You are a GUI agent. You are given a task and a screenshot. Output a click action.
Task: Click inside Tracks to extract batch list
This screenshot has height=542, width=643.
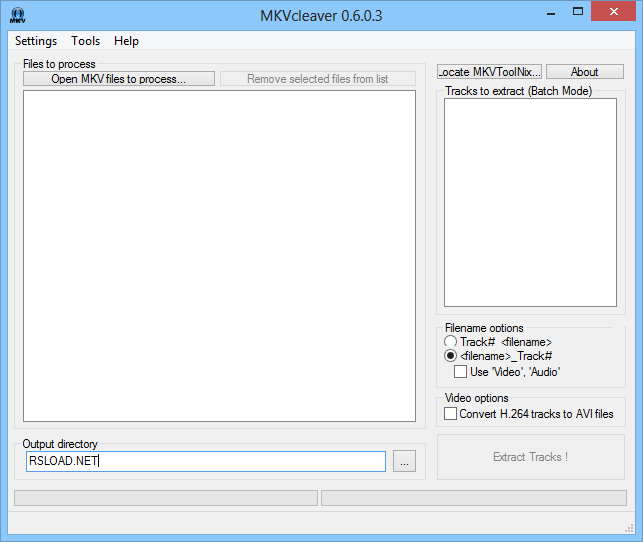(x=530, y=202)
